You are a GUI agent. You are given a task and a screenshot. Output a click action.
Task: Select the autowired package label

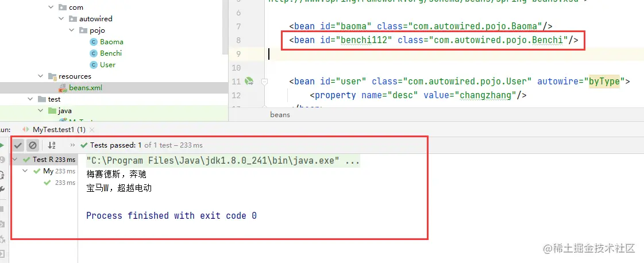tap(96, 19)
